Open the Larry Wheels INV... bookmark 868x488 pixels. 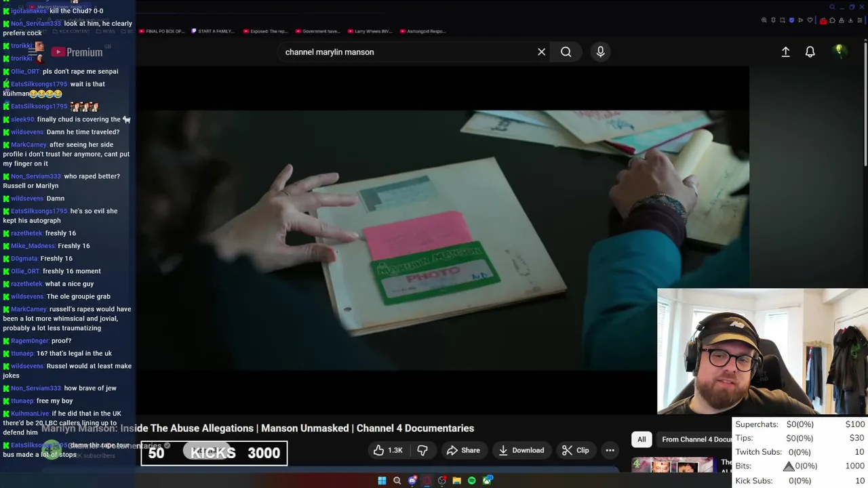coord(369,31)
